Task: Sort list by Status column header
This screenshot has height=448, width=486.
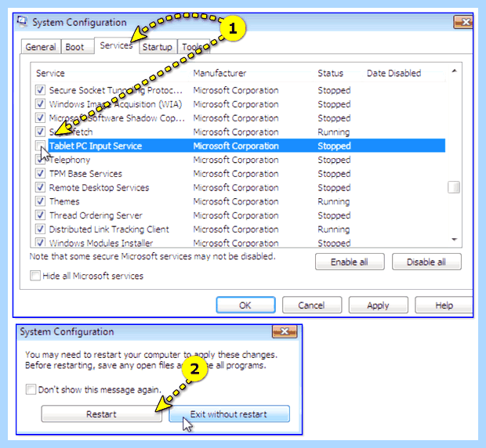Action: (331, 74)
